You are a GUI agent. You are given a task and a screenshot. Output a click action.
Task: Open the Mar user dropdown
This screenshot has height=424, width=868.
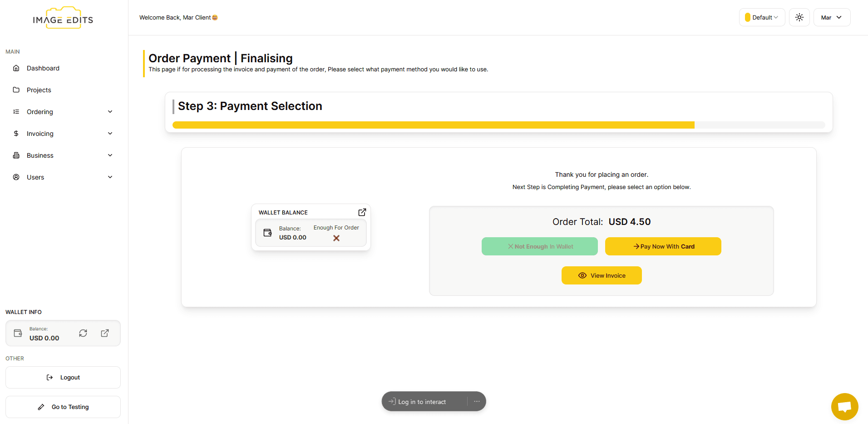[831, 17]
